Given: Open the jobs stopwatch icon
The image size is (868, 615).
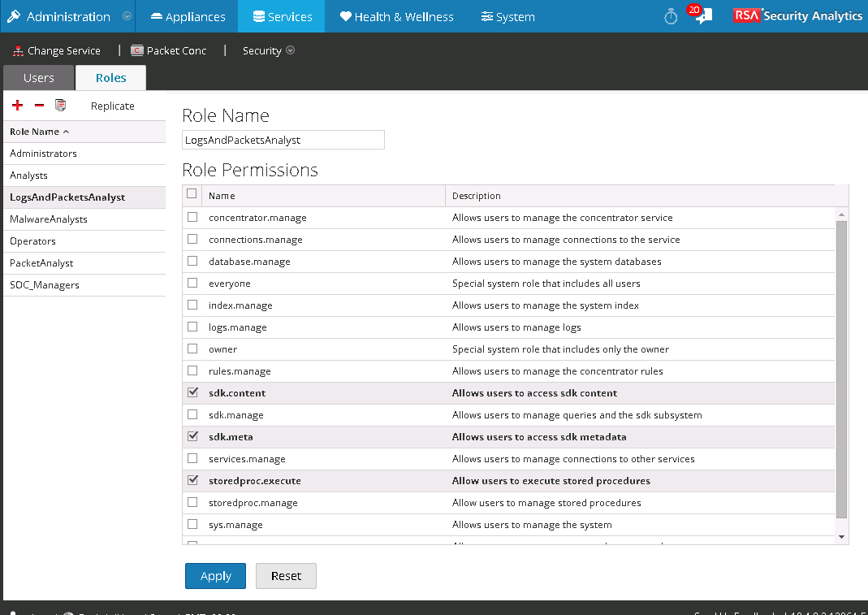Looking at the screenshot, I should [671, 16].
